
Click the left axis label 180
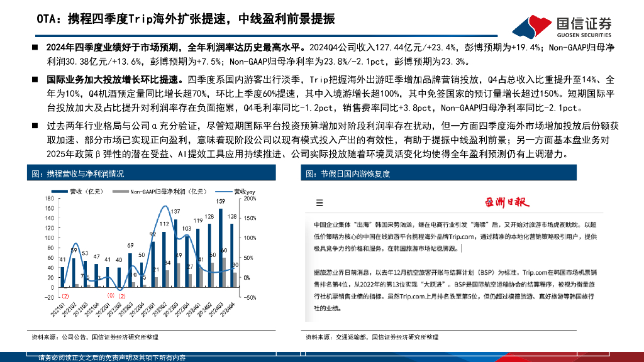pyautogui.click(x=49, y=199)
